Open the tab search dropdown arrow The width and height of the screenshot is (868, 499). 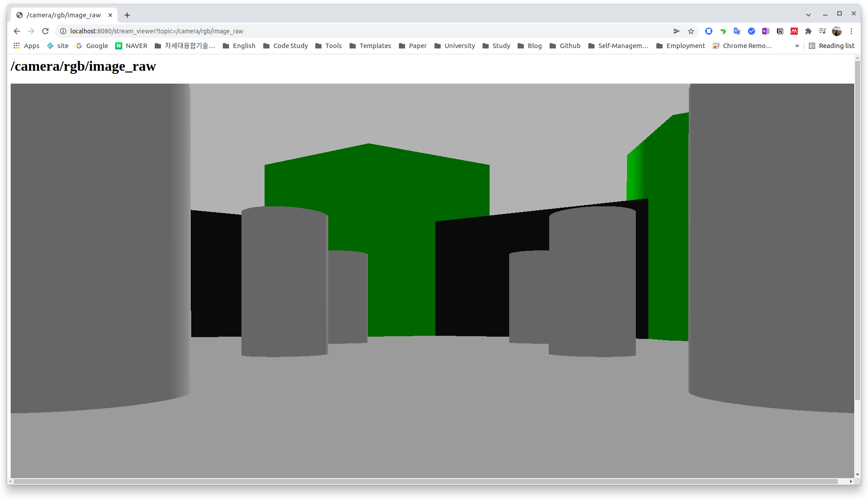click(808, 15)
